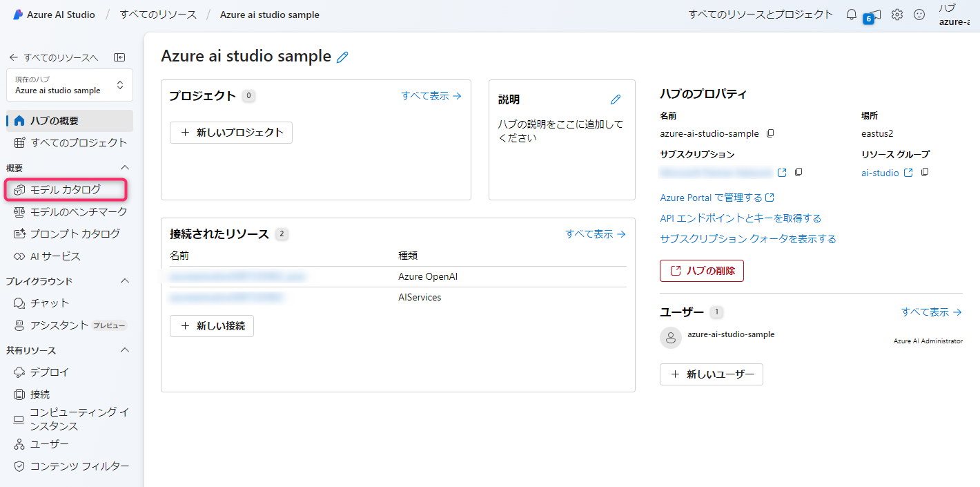Open デプロイ in sidebar
Viewport: 980px width, 487px height.
[x=70, y=372]
